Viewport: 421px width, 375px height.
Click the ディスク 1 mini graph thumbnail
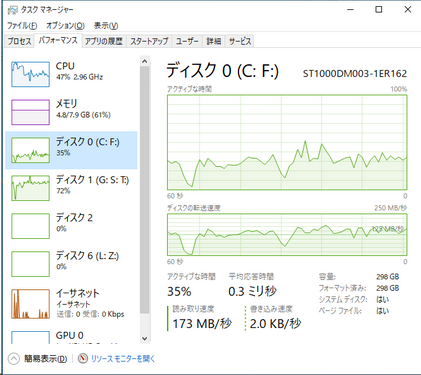pyautogui.click(x=30, y=188)
